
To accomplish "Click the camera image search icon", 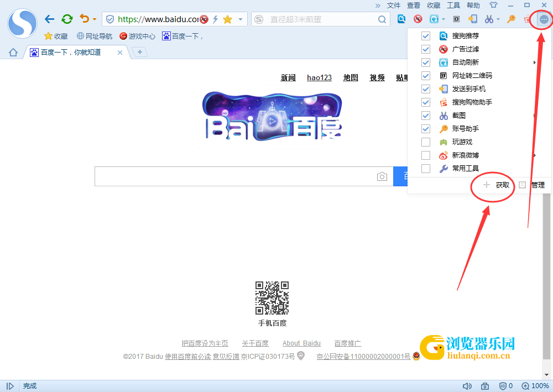I will coord(382,176).
